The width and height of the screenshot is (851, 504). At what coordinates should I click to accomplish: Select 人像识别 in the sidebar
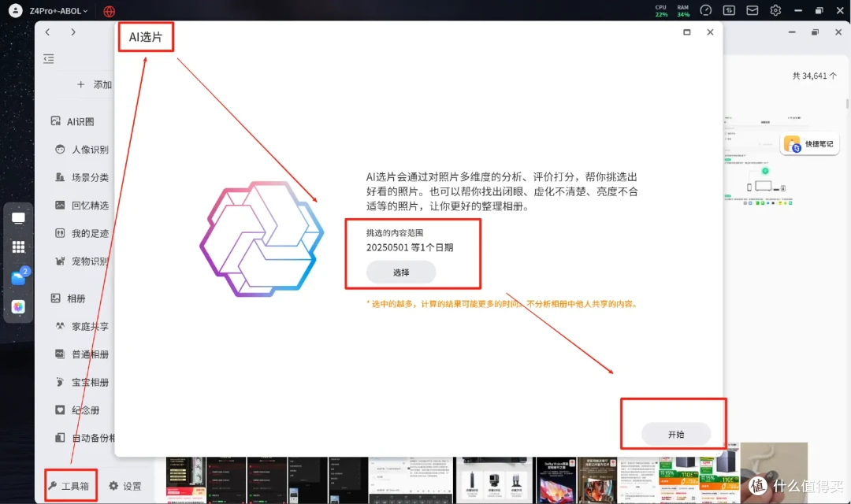click(82, 149)
